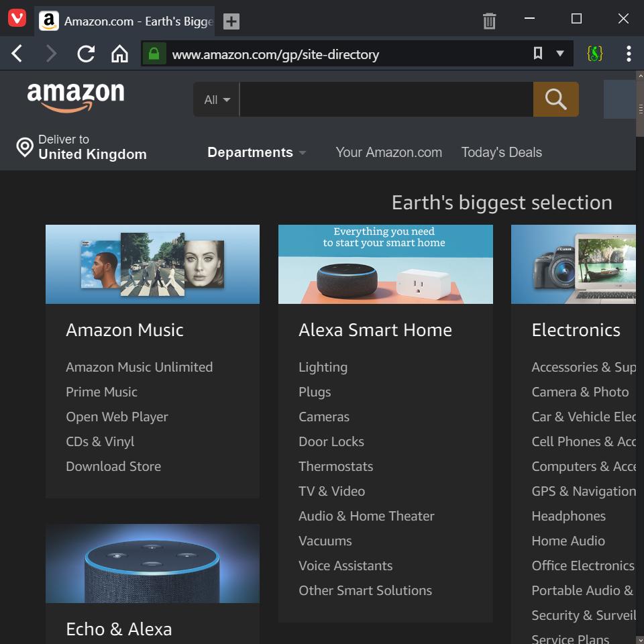
Task: Open the Vivaldi menu icon
Action: pyautogui.click(x=17, y=18)
